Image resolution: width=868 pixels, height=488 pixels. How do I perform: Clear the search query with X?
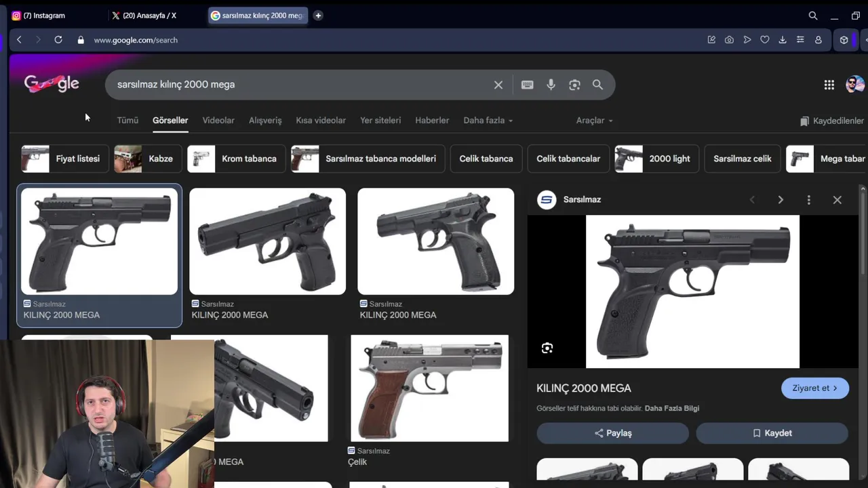498,85
